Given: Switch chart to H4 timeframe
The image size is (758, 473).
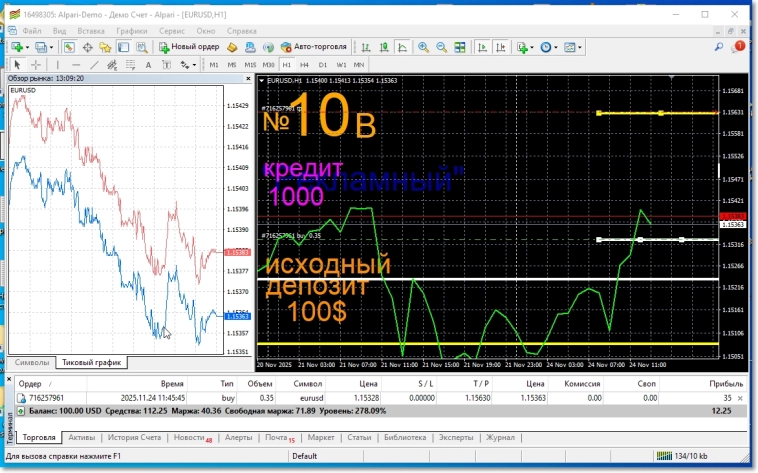Looking at the screenshot, I should [304, 65].
